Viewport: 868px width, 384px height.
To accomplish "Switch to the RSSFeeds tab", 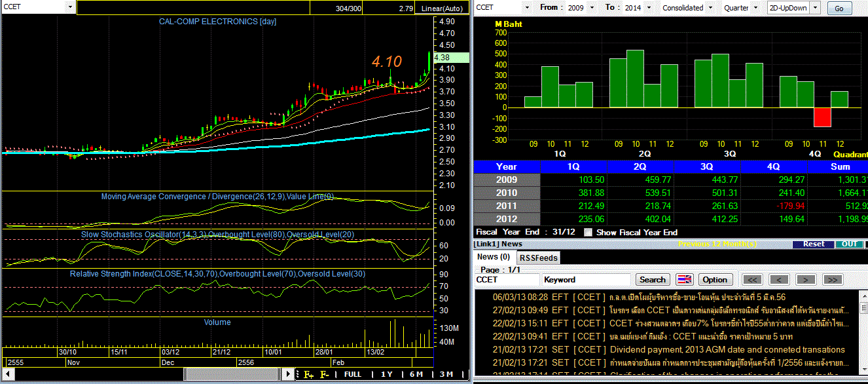I will (539, 258).
